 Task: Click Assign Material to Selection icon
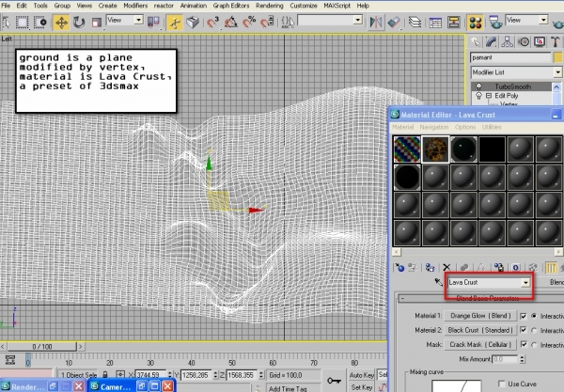click(430, 268)
